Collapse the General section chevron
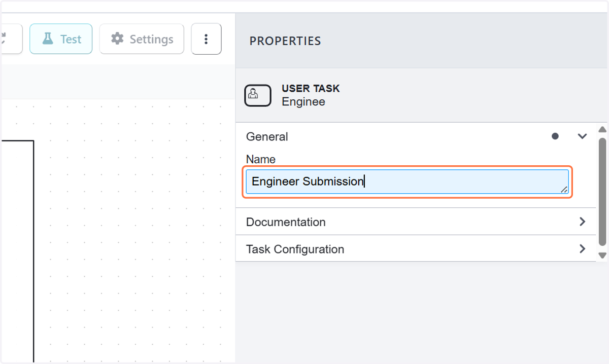Viewport: 609px width, 364px height. (x=582, y=136)
